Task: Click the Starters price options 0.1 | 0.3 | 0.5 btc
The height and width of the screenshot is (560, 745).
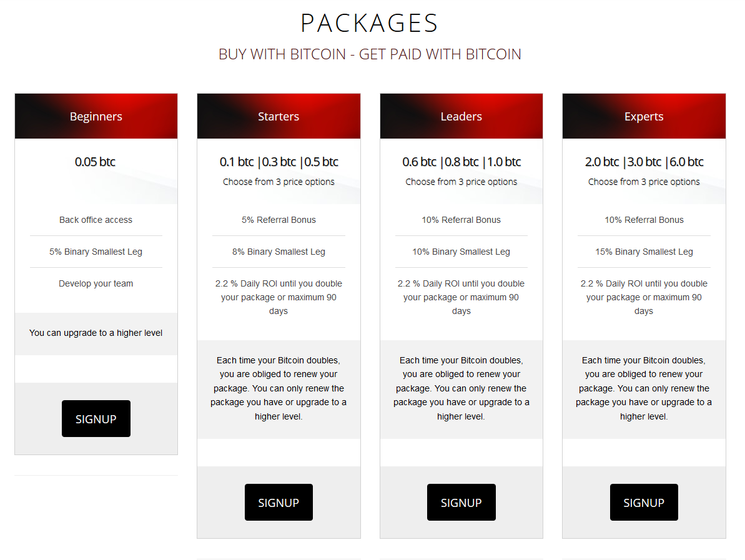Action: tap(279, 162)
